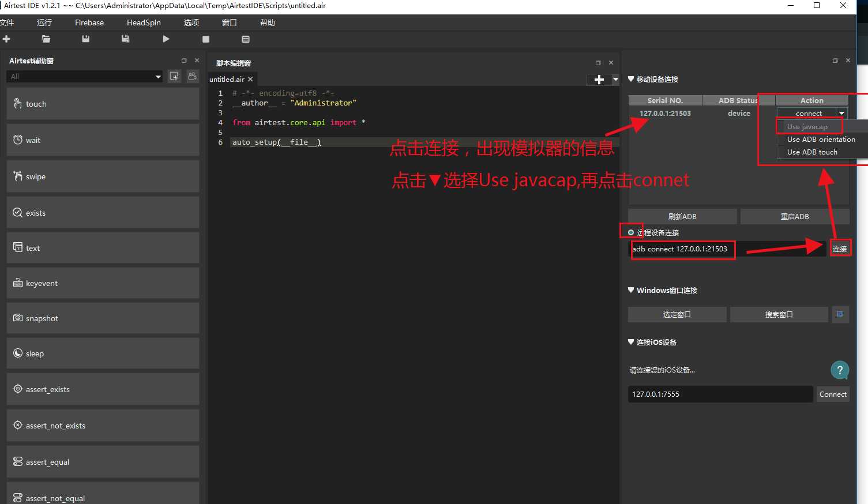Screen dimensions: 868x504
Task: Click the exists command magnifier icon
Action: pos(18,213)
